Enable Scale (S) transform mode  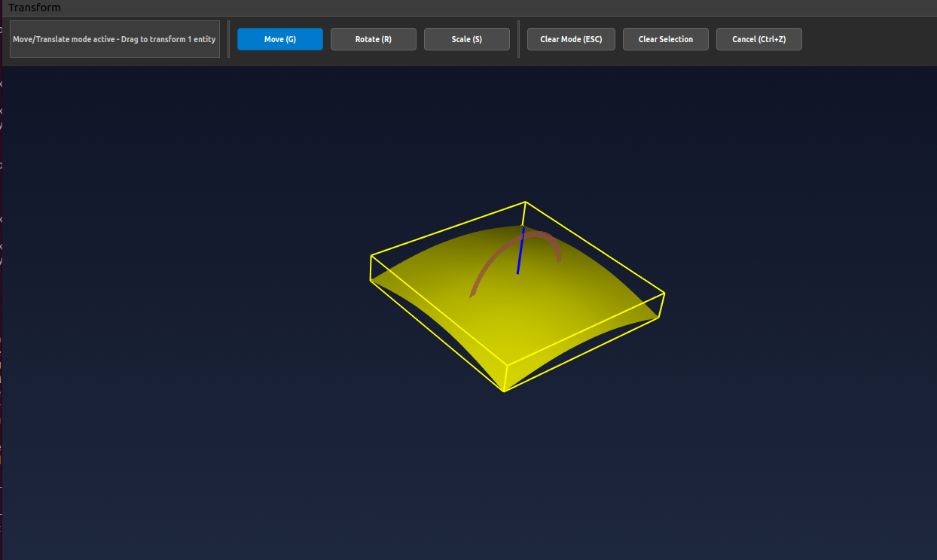[x=466, y=39]
